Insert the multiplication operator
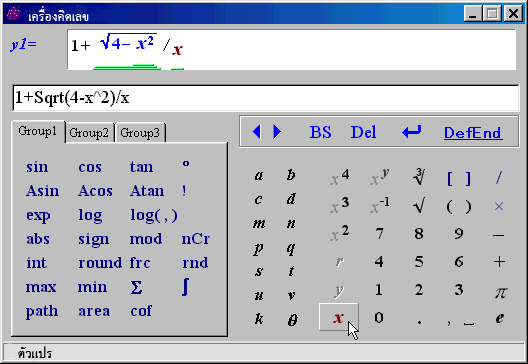The height and width of the screenshot is (364, 528). tap(499, 206)
